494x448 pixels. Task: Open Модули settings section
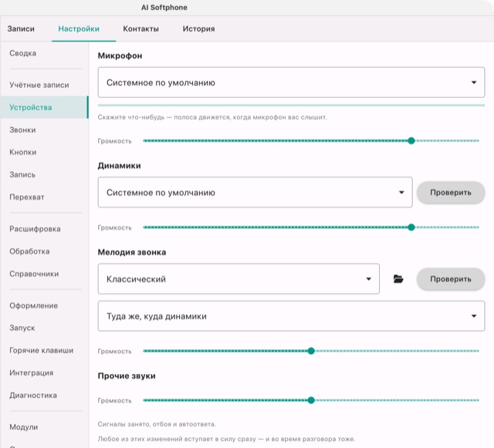44,427
